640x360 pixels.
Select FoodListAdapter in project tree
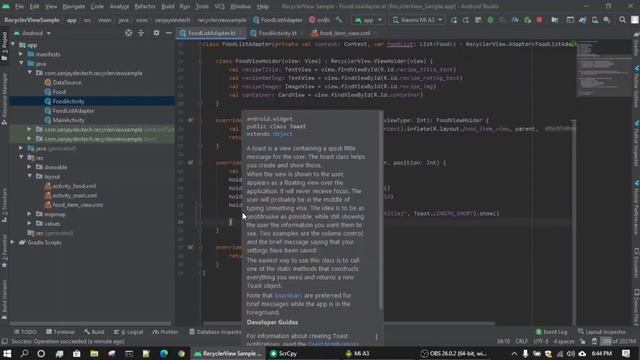pos(73,111)
